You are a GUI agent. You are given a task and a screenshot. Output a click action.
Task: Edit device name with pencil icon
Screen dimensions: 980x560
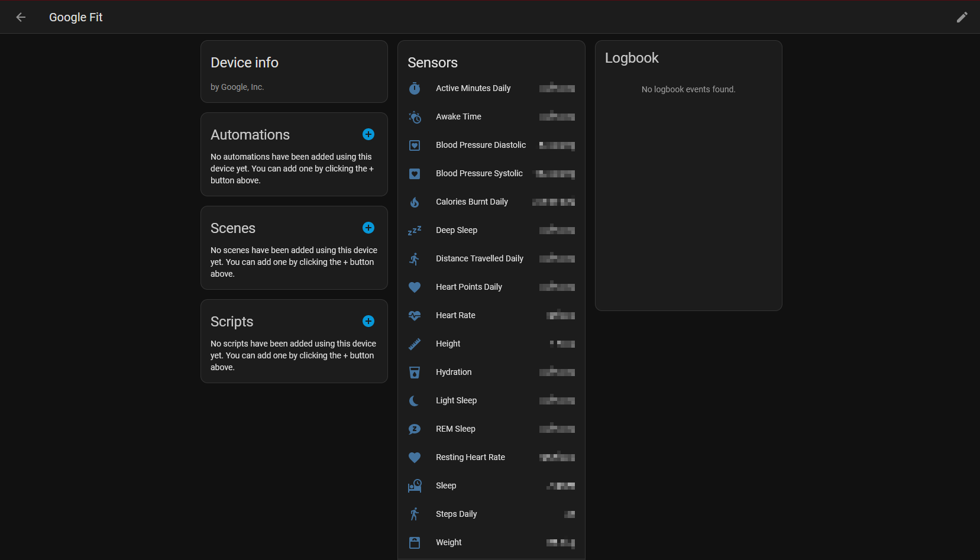pos(962,17)
